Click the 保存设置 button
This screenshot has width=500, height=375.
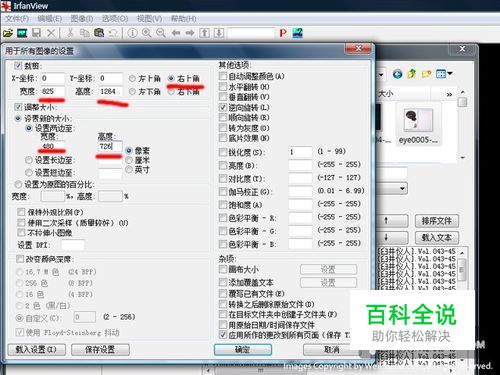click(100, 350)
